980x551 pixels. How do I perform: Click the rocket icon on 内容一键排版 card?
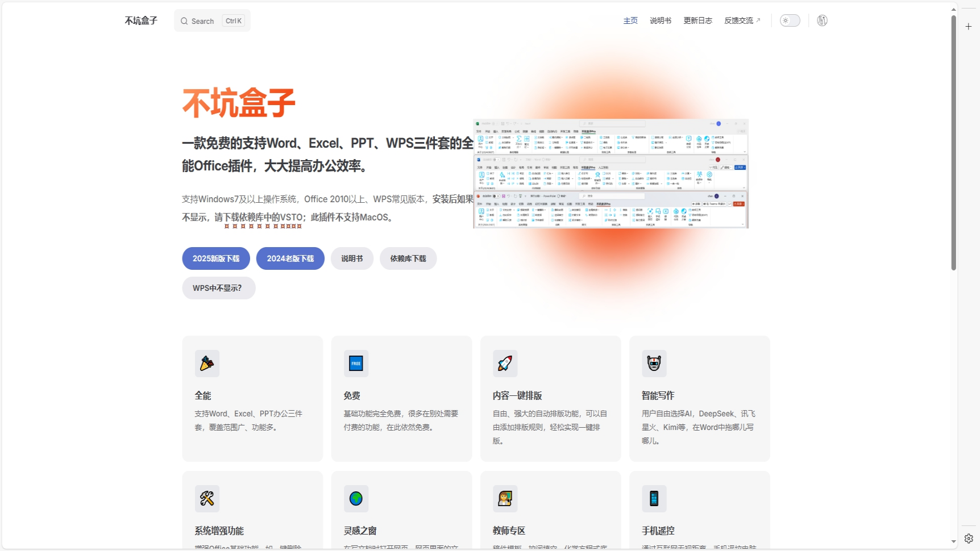click(505, 364)
